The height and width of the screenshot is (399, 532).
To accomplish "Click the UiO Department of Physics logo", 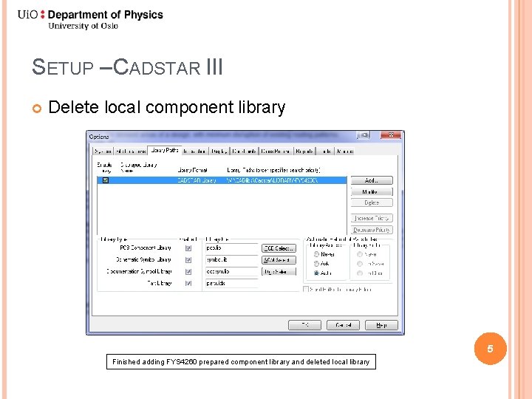I will pyautogui.click(x=90, y=20).
